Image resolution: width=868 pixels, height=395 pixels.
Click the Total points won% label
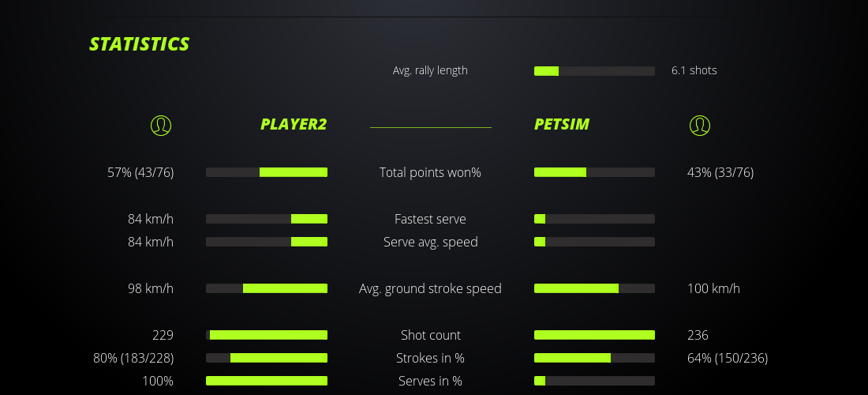(430, 172)
